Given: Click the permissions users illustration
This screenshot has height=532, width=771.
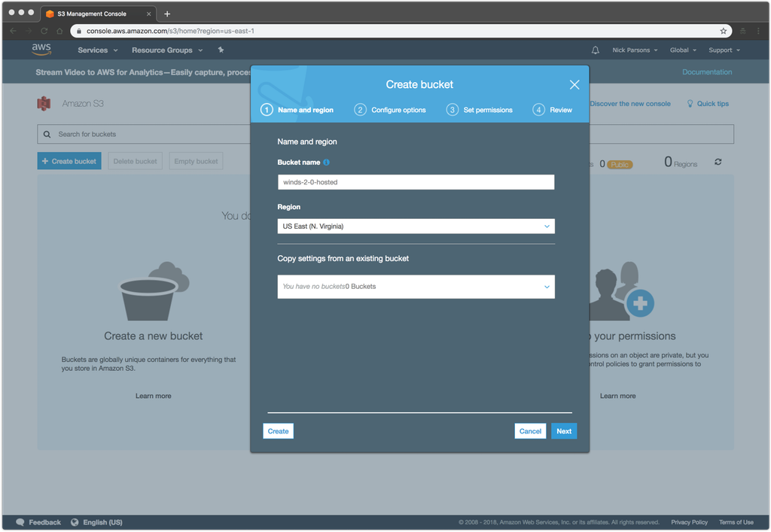Looking at the screenshot, I should click(621, 290).
